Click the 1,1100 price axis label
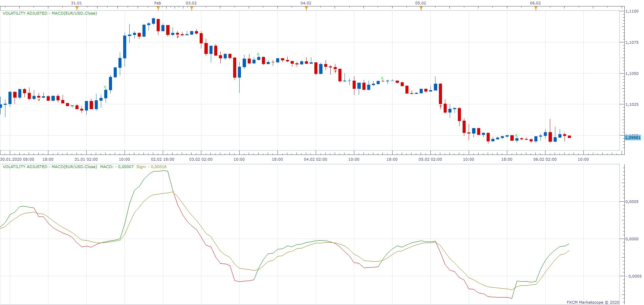The width and height of the screenshot is (644, 305). (x=632, y=11)
